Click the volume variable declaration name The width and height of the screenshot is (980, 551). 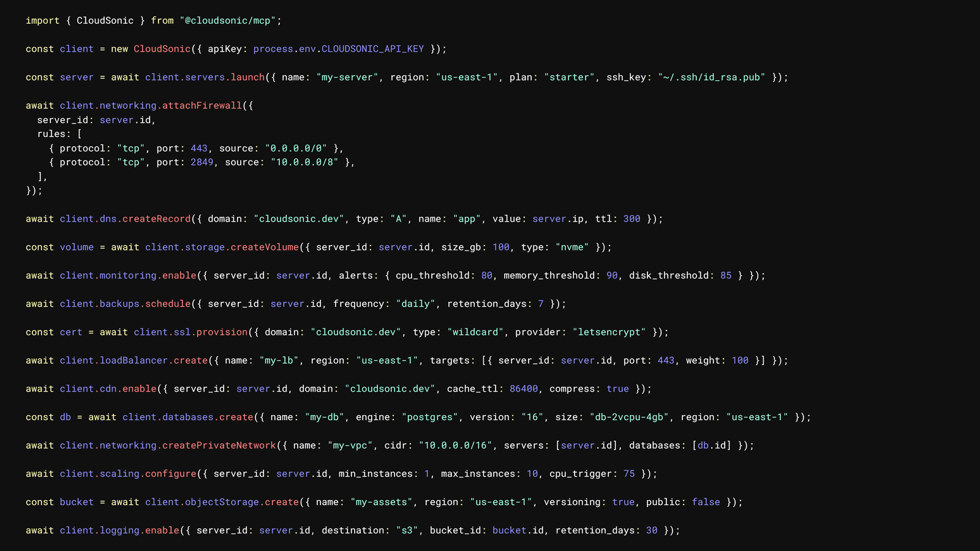click(x=77, y=247)
